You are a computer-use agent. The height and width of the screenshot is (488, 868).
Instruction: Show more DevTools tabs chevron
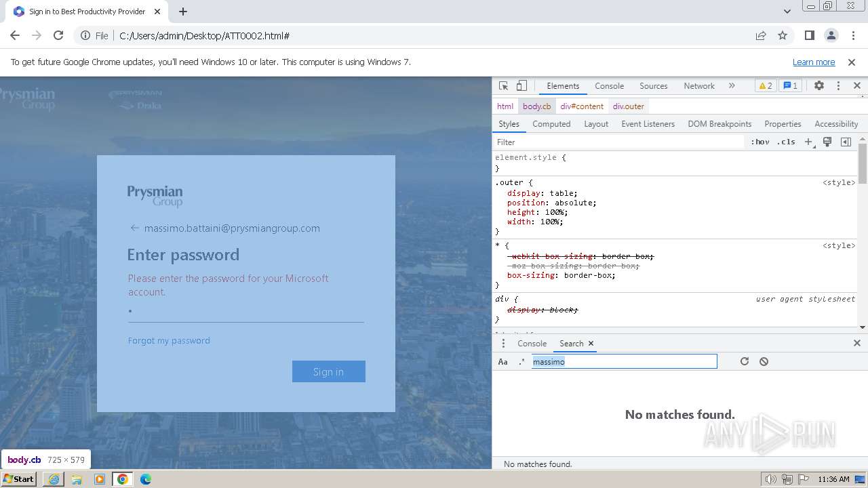pyautogui.click(x=732, y=86)
